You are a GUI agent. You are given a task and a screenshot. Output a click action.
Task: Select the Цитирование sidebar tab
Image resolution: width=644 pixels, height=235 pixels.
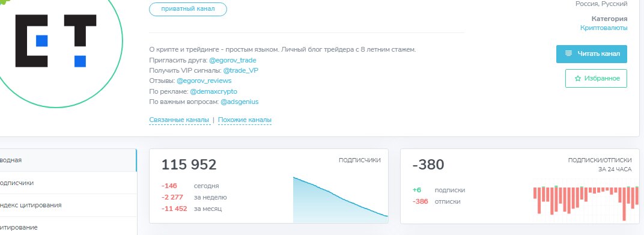pyautogui.click(x=68, y=226)
